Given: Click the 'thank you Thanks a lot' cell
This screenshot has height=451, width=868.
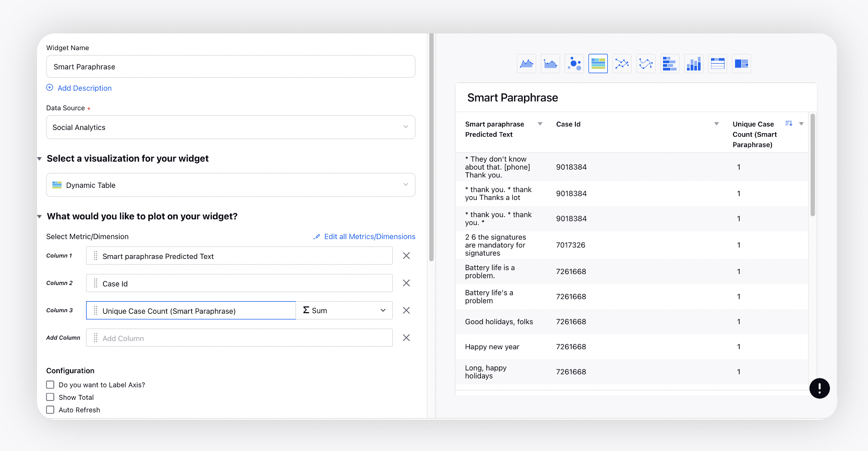Looking at the screenshot, I should coord(498,194).
